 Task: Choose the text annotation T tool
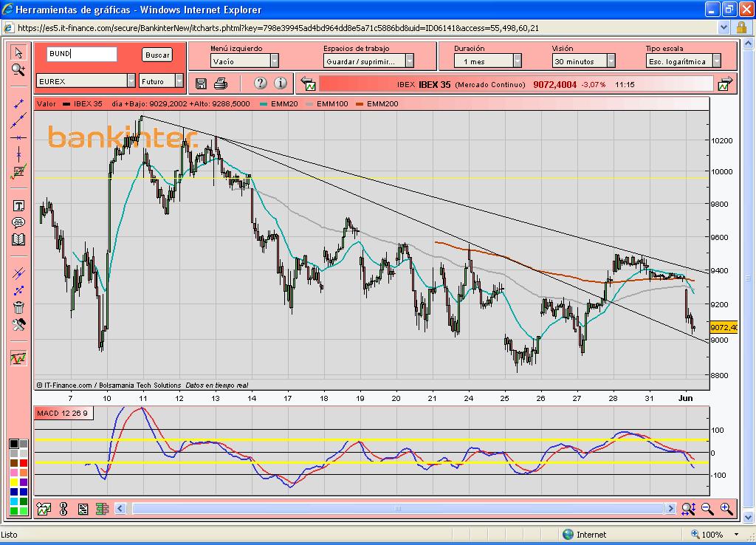click(18, 205)
